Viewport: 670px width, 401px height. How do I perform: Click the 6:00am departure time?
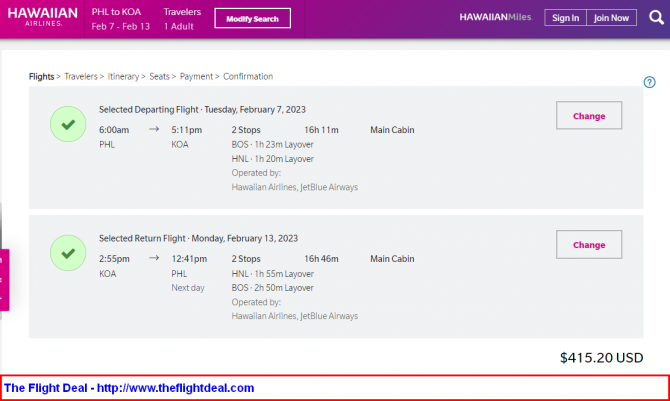[114, 130]
